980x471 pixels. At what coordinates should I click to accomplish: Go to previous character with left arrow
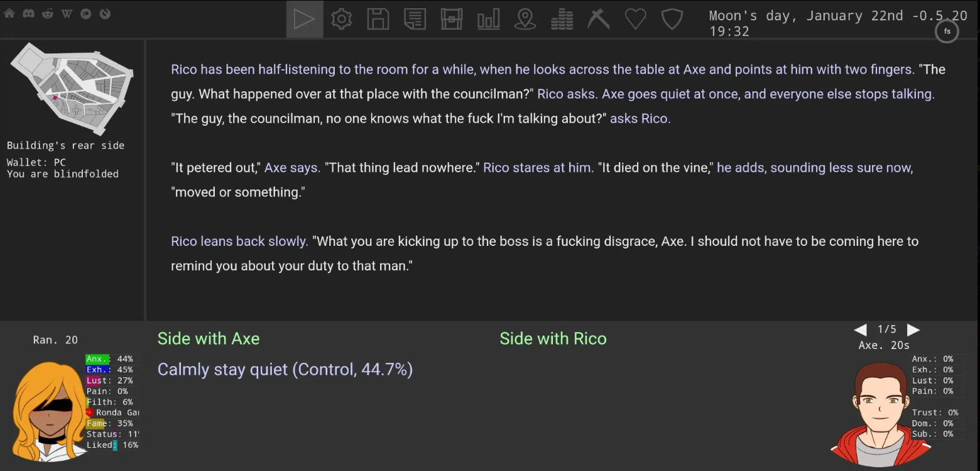pos(861,330)
